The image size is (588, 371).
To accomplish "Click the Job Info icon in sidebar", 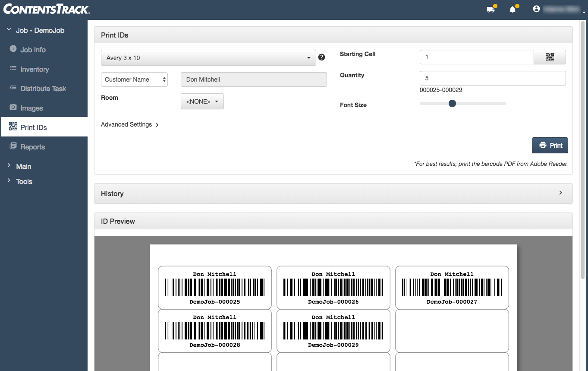I will pyautogui.click(x=13, y=49).
